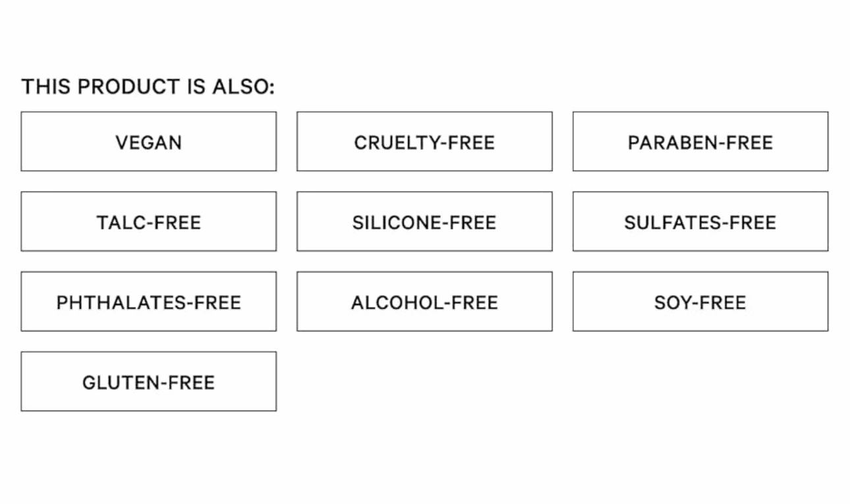The width and height of the screenshot is (850, 504).
Task: Click the 'THIS PRODUCT IS ALSO:' heading
Action: 148,86
